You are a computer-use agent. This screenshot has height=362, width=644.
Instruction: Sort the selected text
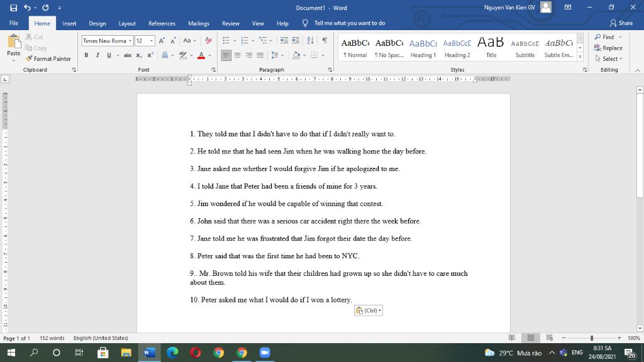pyautogui.click(x=311, y=40)
